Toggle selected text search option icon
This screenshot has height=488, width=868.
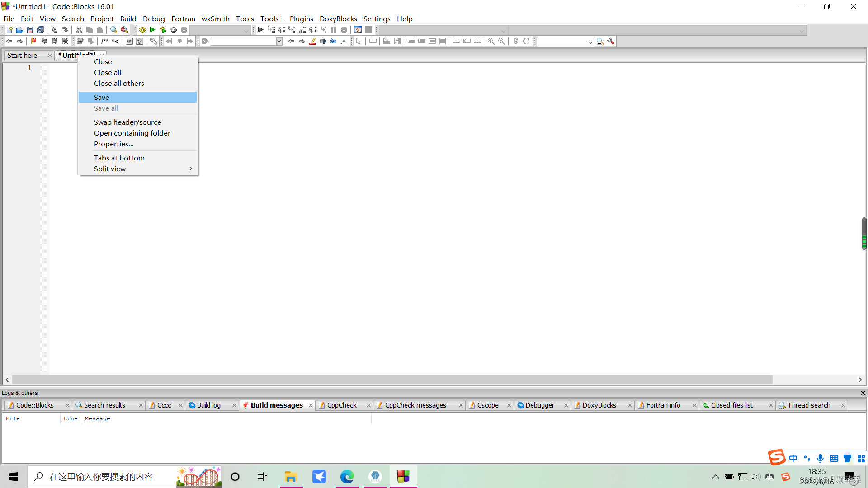click(323, 41)
